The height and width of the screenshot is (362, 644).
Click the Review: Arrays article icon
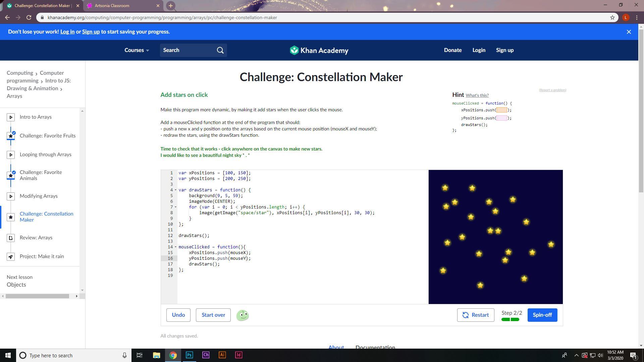11,238
